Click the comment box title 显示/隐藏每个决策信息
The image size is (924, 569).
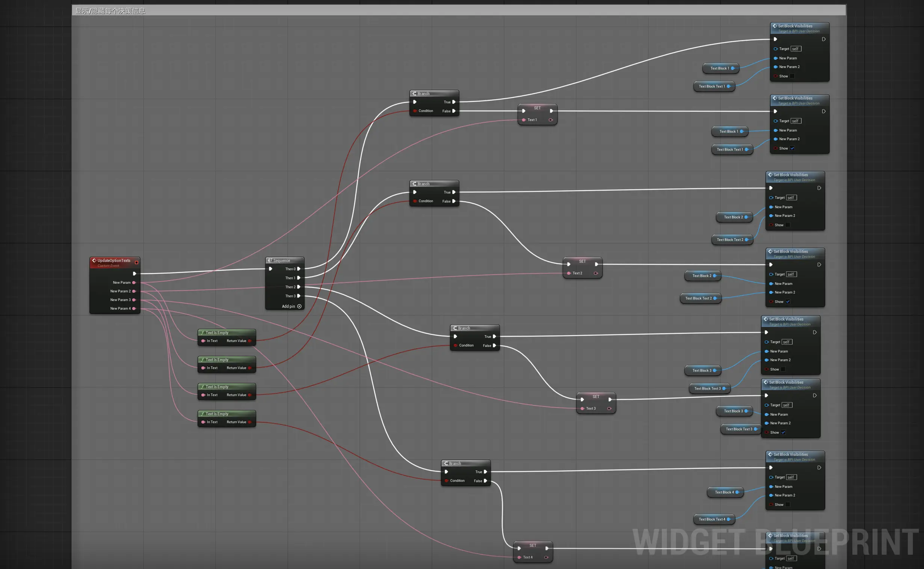tap(110, 11)
